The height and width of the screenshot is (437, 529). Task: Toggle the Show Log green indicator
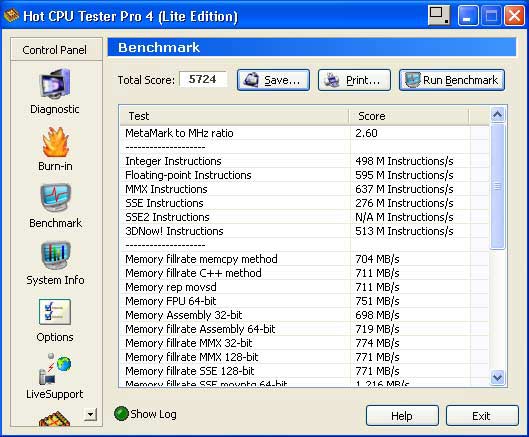coord(121,414)
